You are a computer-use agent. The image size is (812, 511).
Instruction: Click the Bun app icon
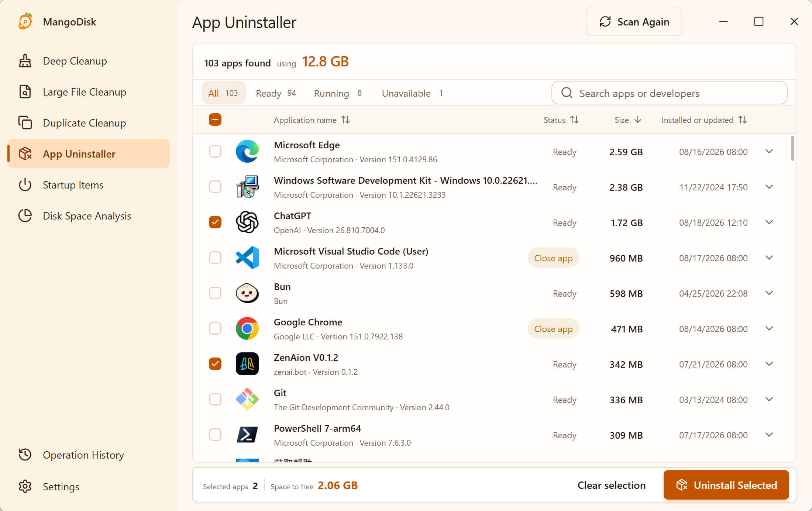tap(247, 293)
